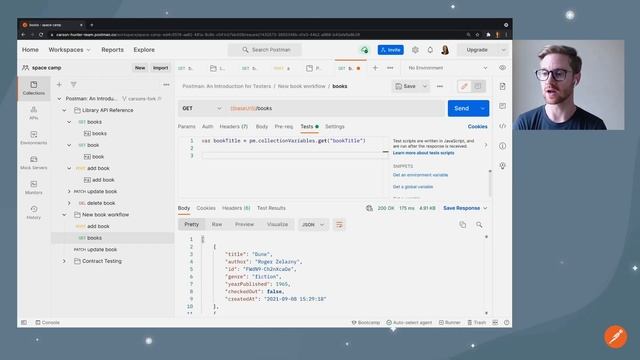Open the Reports menu item
The width and height of the screenshot is (640, 360).
[112, 50]
